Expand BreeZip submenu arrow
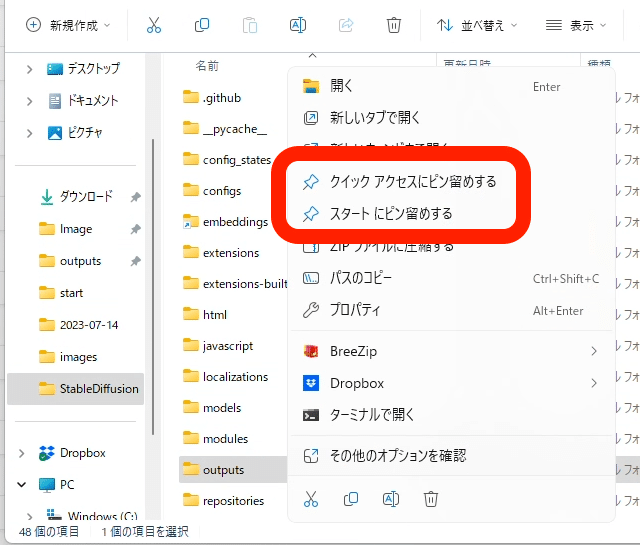This screenshot has height=545, width=640. (594, 351)
